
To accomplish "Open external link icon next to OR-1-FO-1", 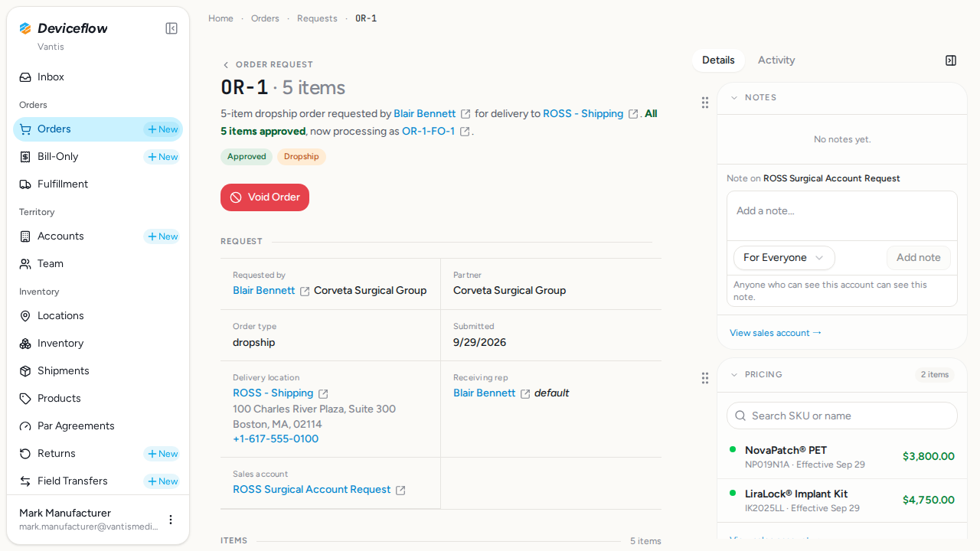I will [465, 132].
